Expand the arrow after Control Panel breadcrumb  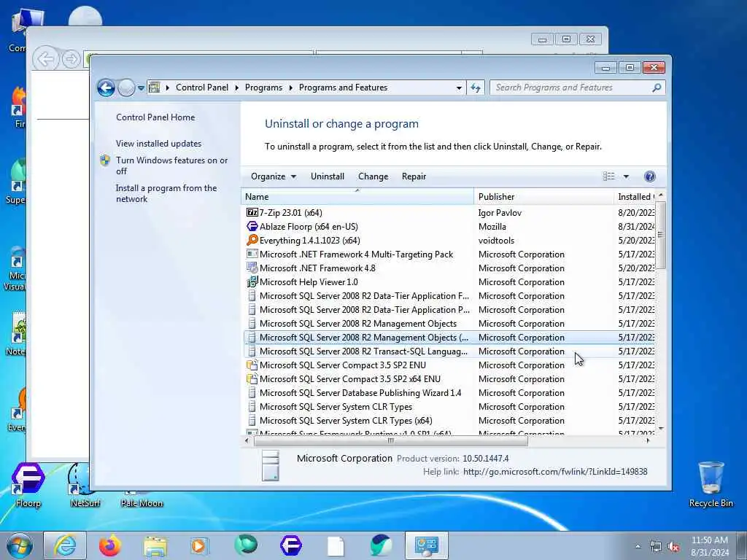click(x=237, y=87)
